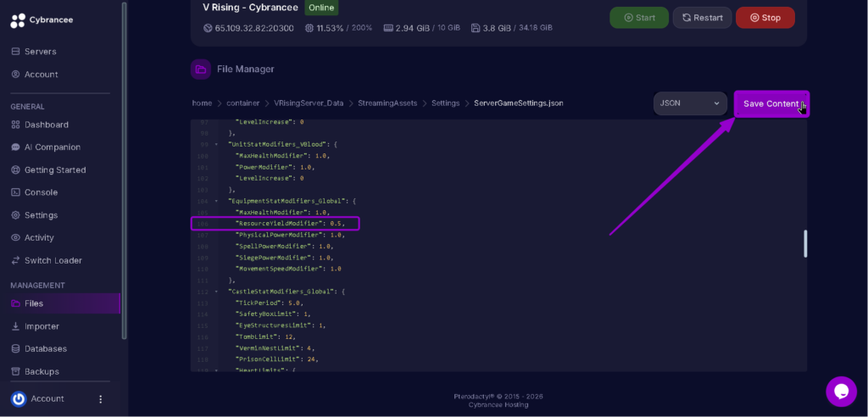Click the "PhysicalPowerModifier": 1.0 line
Screen dimensions: 868x417
(290, 235)
